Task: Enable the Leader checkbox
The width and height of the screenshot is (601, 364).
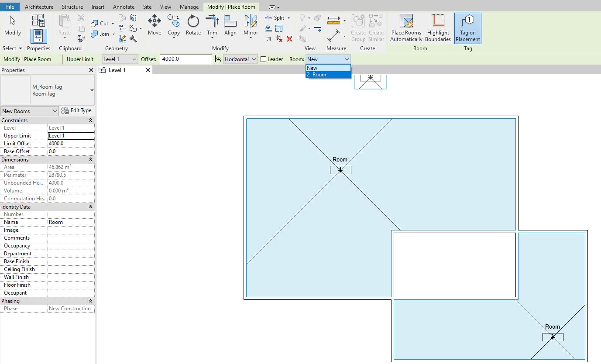Action: (x=263, y=59)
